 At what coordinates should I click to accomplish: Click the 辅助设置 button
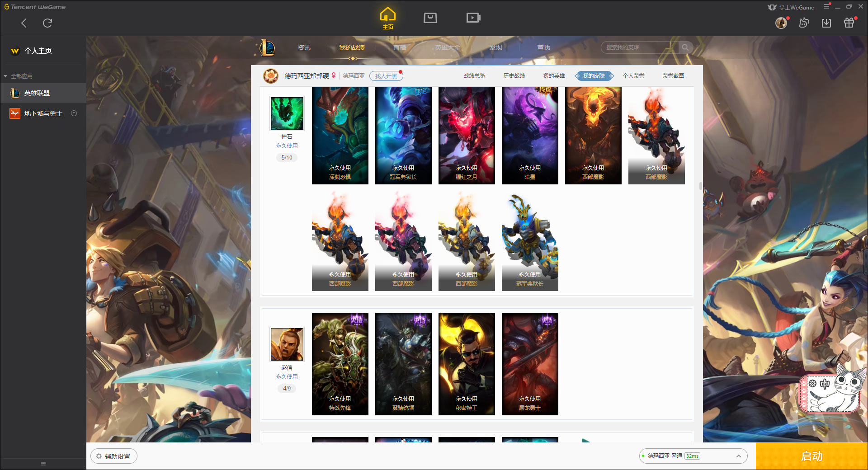click(114, 456)
